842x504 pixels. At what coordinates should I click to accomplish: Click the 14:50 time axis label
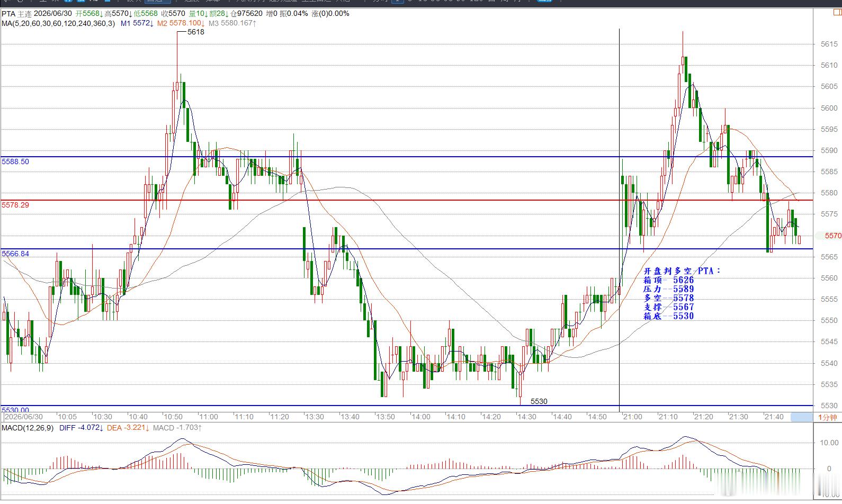tap(597, 417)
